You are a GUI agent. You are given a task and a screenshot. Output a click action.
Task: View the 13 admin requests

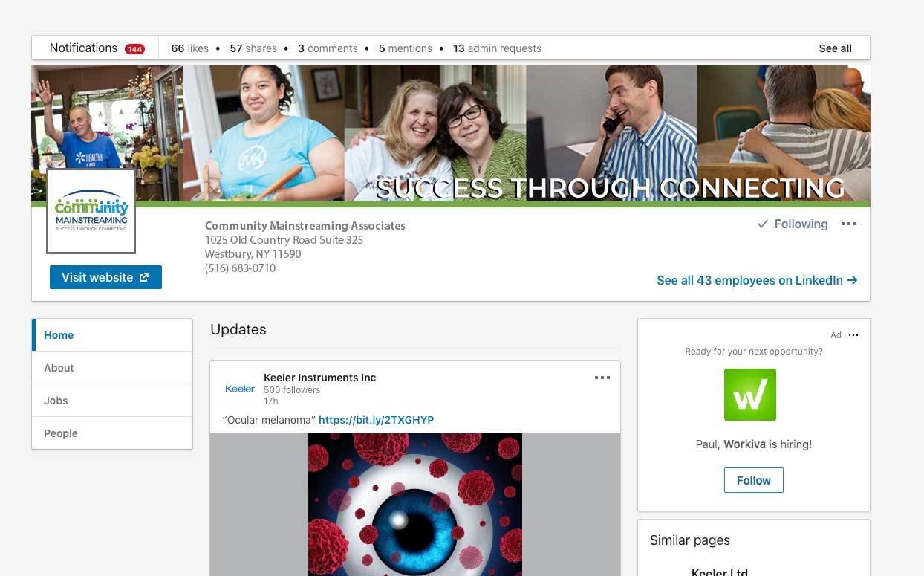pyautogui.click(x=497, y=48)
